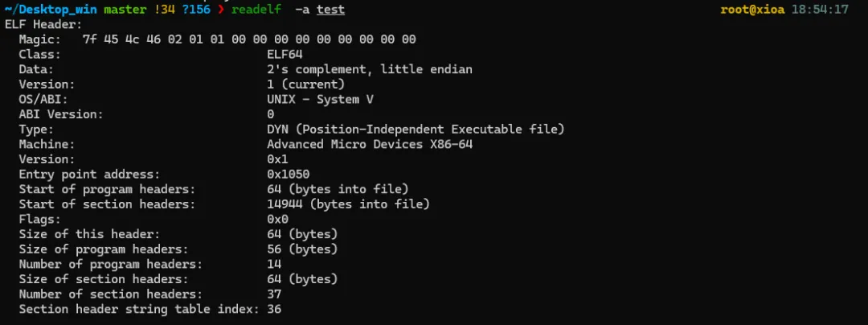Click the readelf command in the prompt
This screenshot has width=868, height=325.
pyautogui.click(x=253, y=10)
